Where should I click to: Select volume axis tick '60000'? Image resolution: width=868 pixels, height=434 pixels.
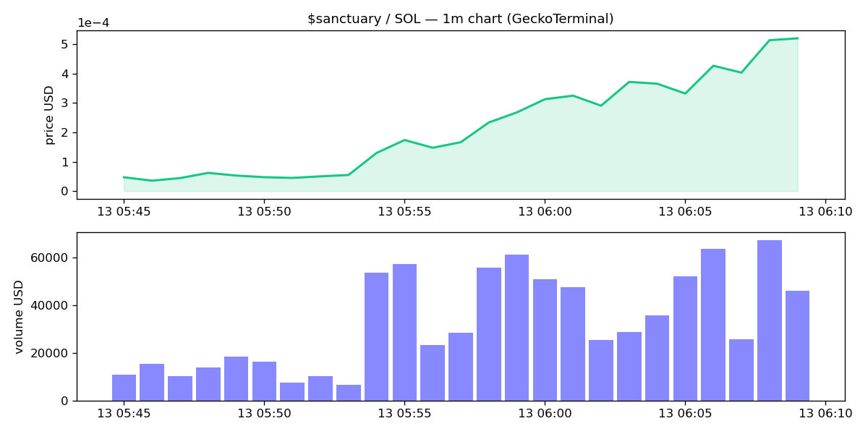click(x=51, y=258)
